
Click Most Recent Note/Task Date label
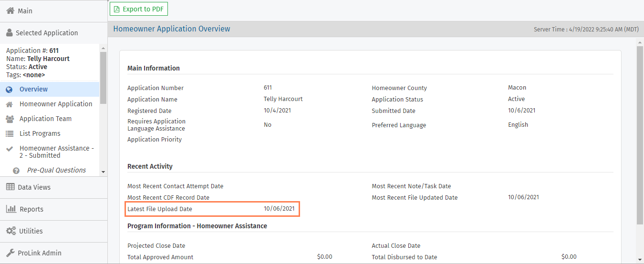pyautogui.click(x=411, y=186)
